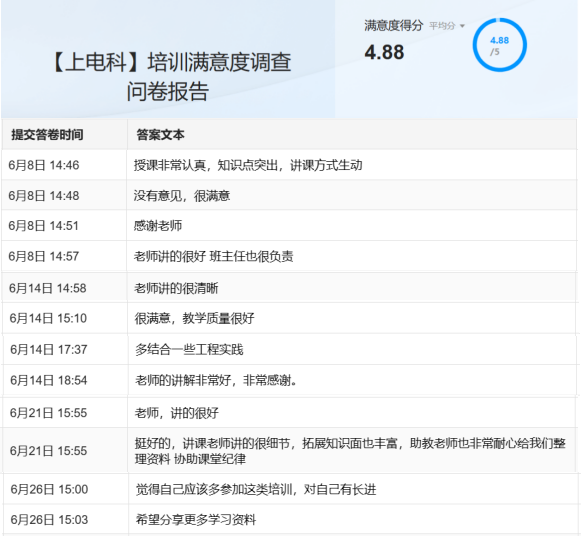Select answer 老师，讲的很好
The height and width of the screenshot is (537, 582).
[x=177, y=413]
